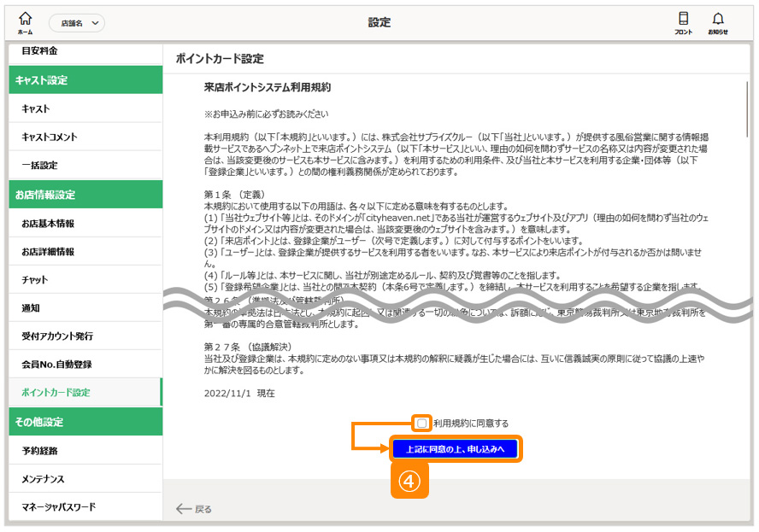Screen dimensions: 759x532
Task: Open チャット settings
Action: pos(35,280)
